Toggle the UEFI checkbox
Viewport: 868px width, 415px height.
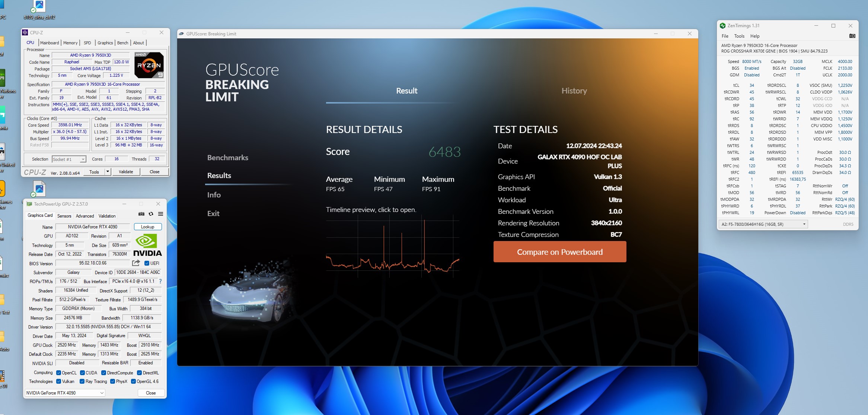pyautogui.click(x=147, y=263)
